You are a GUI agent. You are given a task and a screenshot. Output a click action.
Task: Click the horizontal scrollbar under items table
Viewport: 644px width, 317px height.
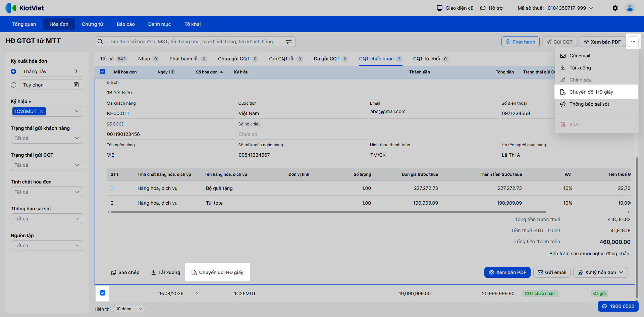[x=328, y=212]
